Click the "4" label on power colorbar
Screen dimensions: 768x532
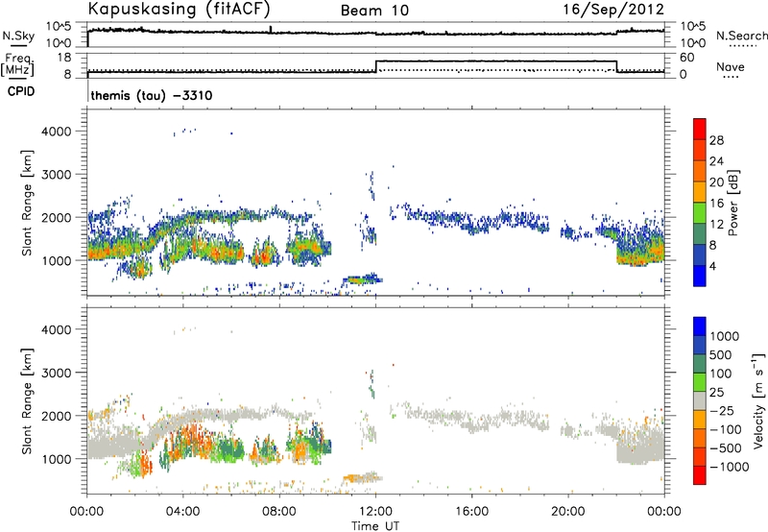point(712,267)
